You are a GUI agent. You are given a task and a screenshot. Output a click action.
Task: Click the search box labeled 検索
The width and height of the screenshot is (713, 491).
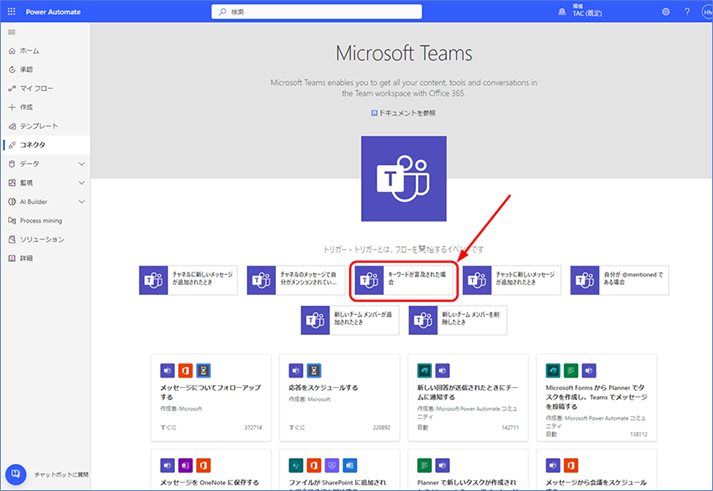click(316, 12)
